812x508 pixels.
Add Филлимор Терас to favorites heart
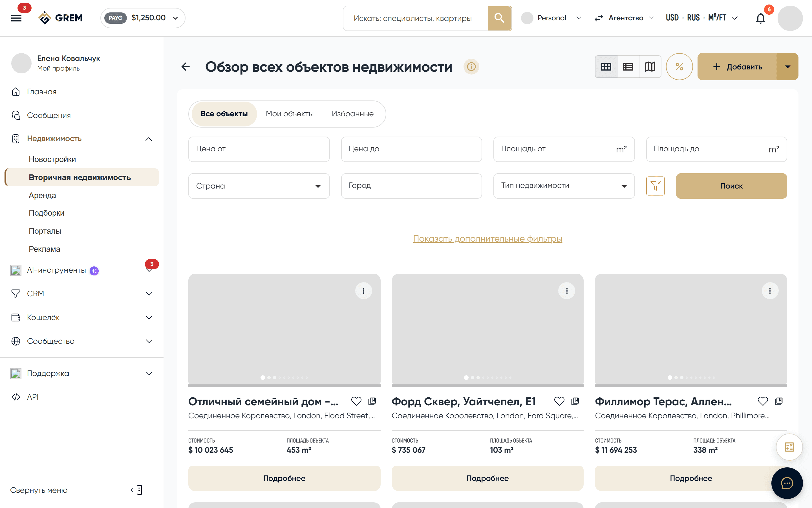click(x=763, y=401)
